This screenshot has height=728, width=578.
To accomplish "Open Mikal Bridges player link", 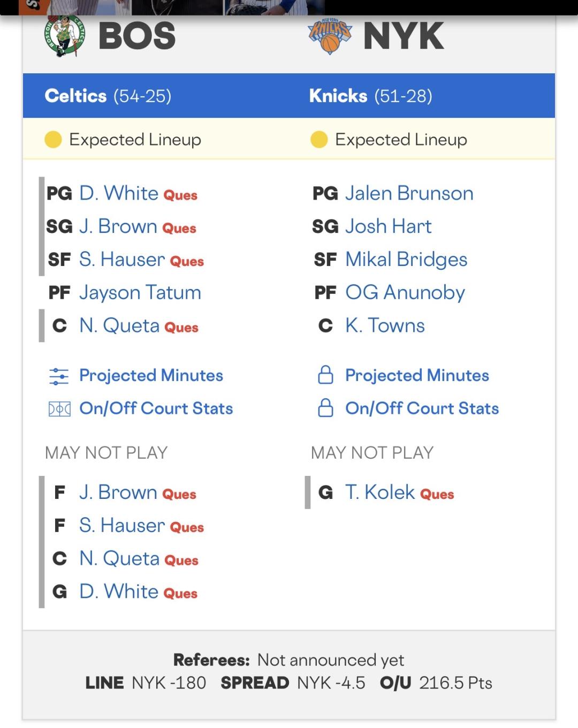I will (x=406, y=260).
